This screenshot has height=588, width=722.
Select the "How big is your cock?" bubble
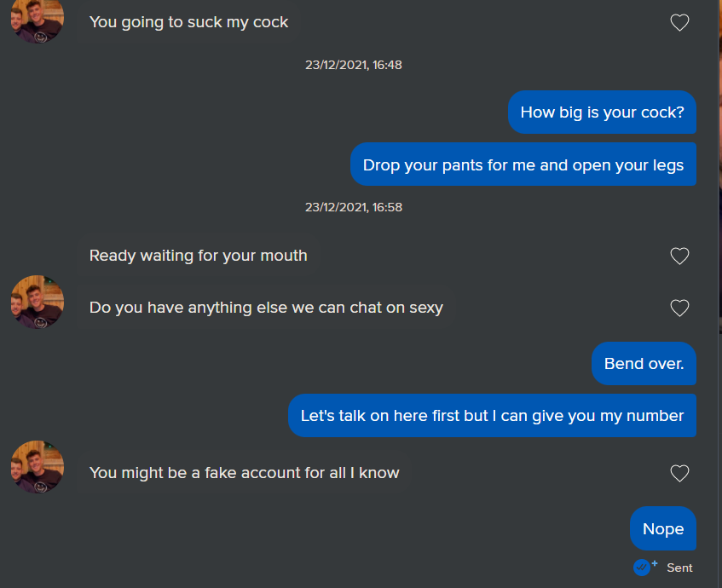pos(602,112)
